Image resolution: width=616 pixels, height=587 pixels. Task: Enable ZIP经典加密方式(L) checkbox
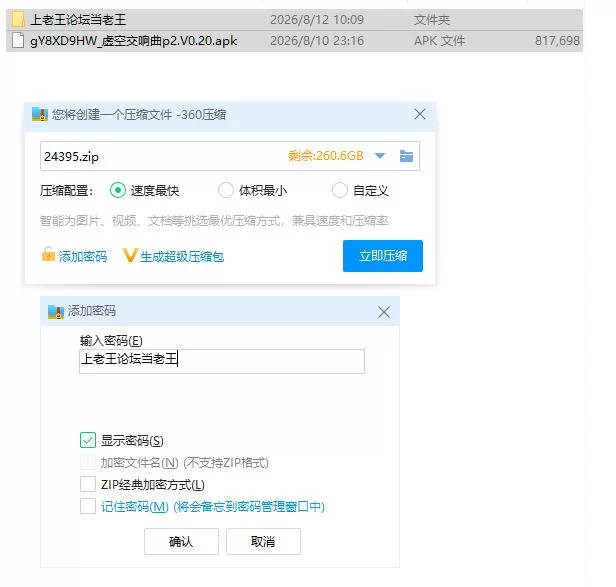[88, 484]
